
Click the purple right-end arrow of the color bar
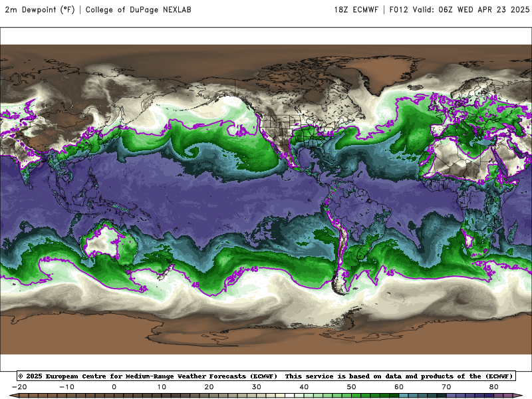click(x=517, y=396)
